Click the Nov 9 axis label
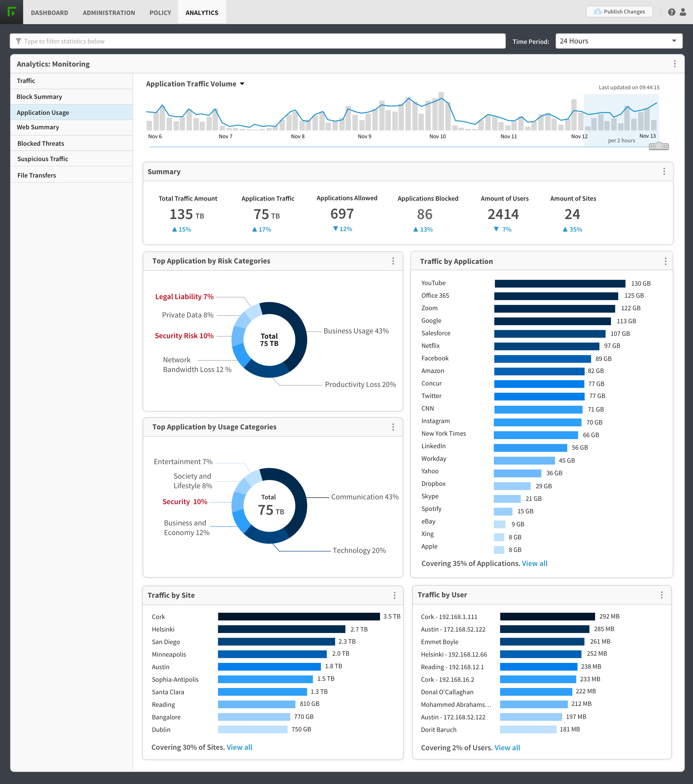Image resolution: width=693 pixels, height=784 pixels. (x=364, y=137)
